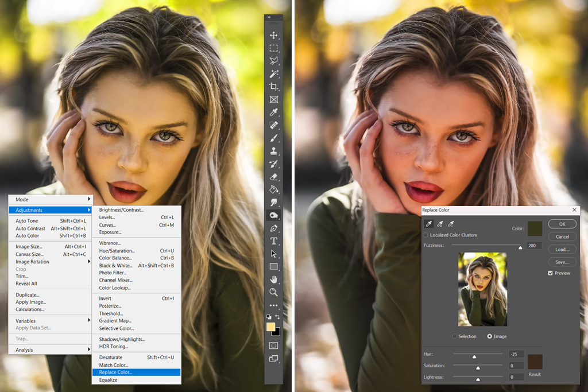Select the Move tool
The height and width of the screenshot is (392, 588).
274,35
